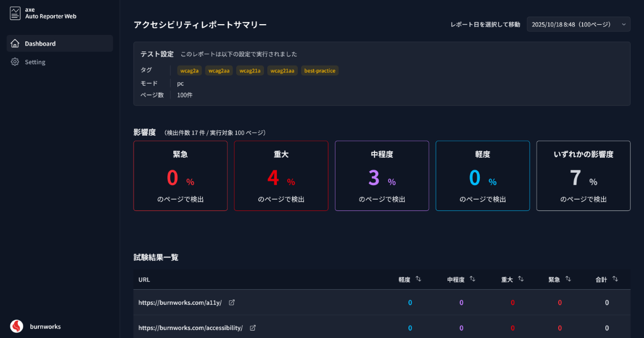Click the wcag2a tag badge
This screenshot has height=338, width=644.
coord(189,70)
